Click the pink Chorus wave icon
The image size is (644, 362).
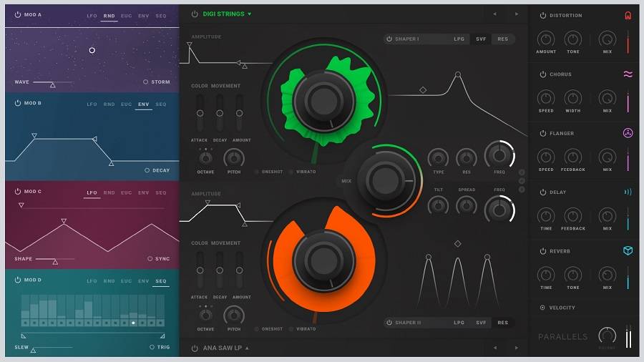(628, 74)
